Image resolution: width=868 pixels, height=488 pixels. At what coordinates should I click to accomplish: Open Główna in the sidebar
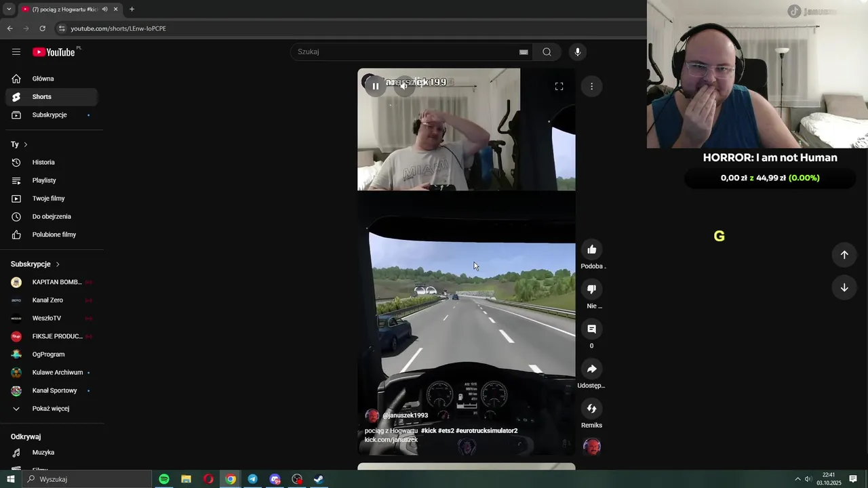[52, 79]
